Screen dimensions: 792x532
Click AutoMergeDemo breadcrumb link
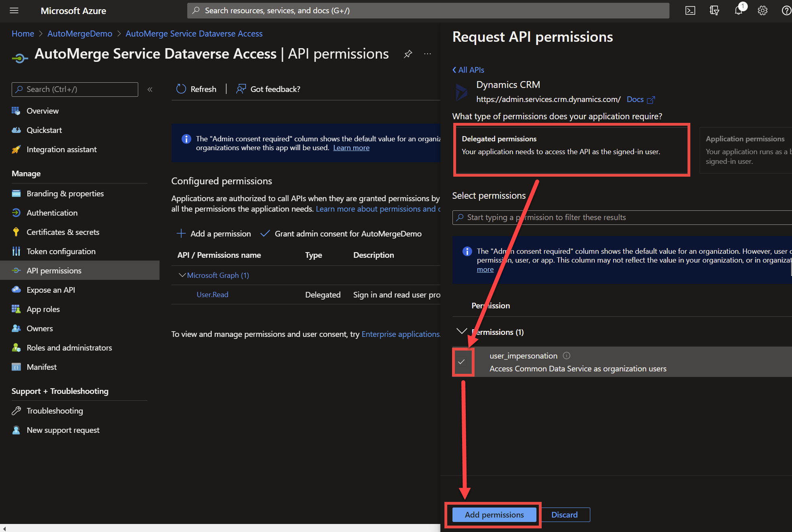coord(80,34)
